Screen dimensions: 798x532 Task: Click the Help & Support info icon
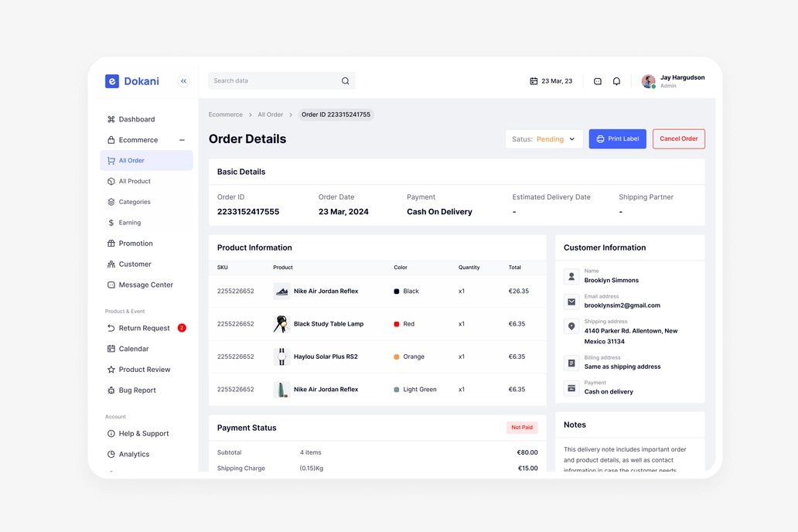(111, 434)
